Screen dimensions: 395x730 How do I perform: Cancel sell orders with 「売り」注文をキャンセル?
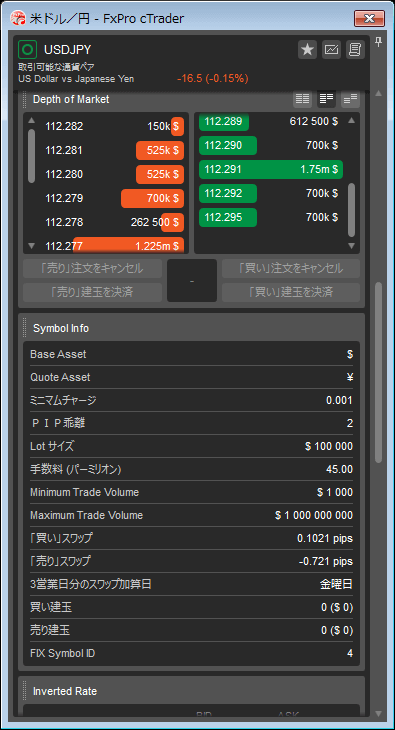[93, 269]
